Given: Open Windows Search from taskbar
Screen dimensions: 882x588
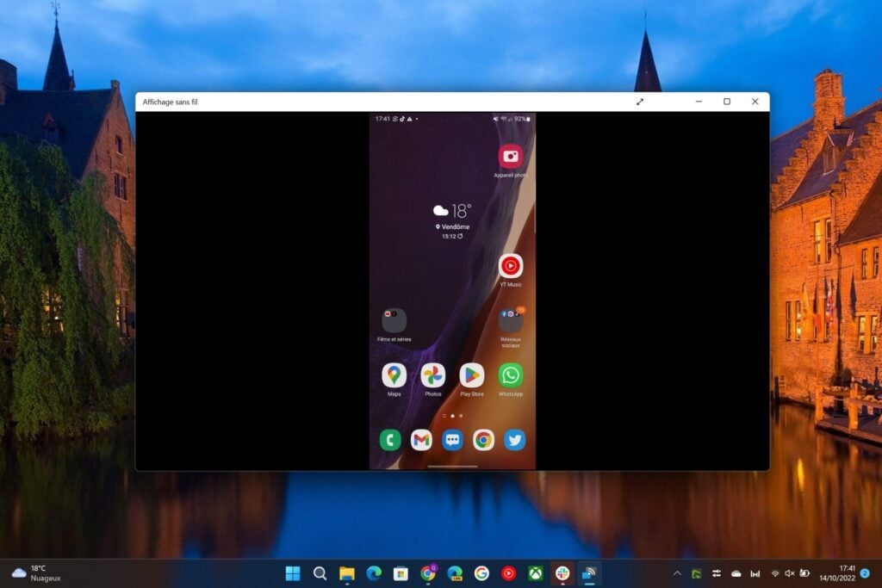Looking at the screenshot, I should 320,573.
